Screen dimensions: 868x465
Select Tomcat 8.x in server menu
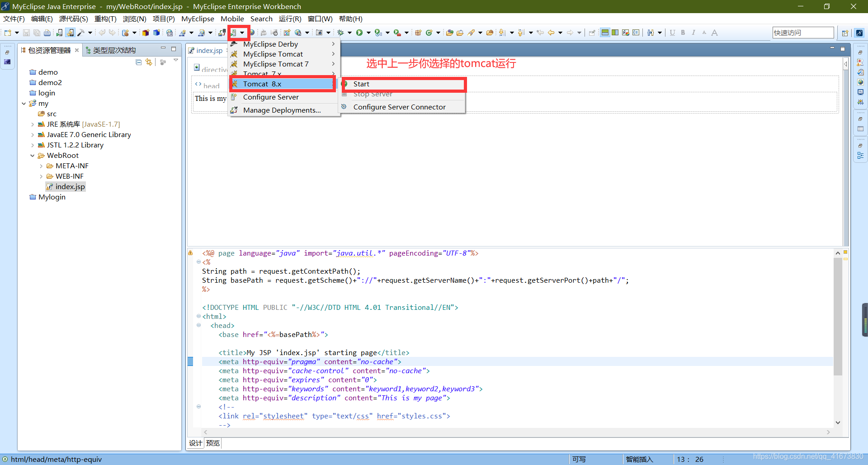pos(283,84)
